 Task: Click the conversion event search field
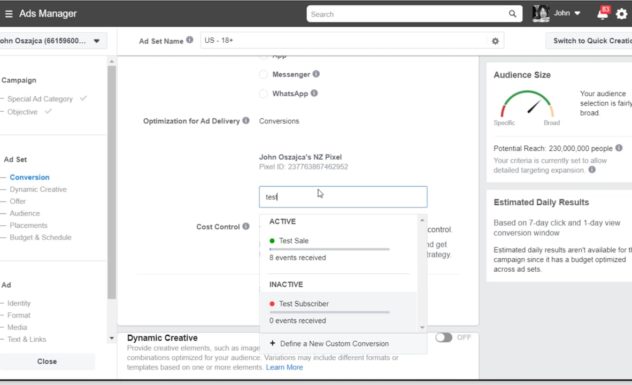pyautogui.click(x=343, y=197)
